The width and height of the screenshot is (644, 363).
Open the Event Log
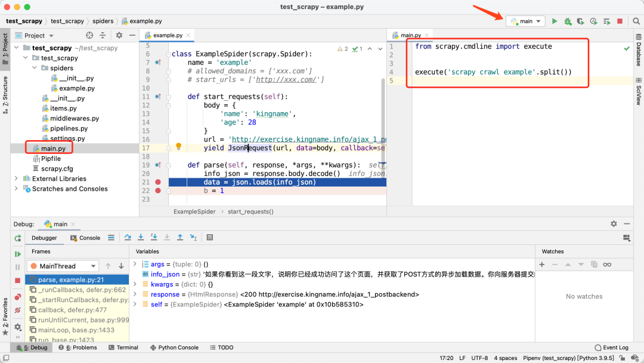612,348
